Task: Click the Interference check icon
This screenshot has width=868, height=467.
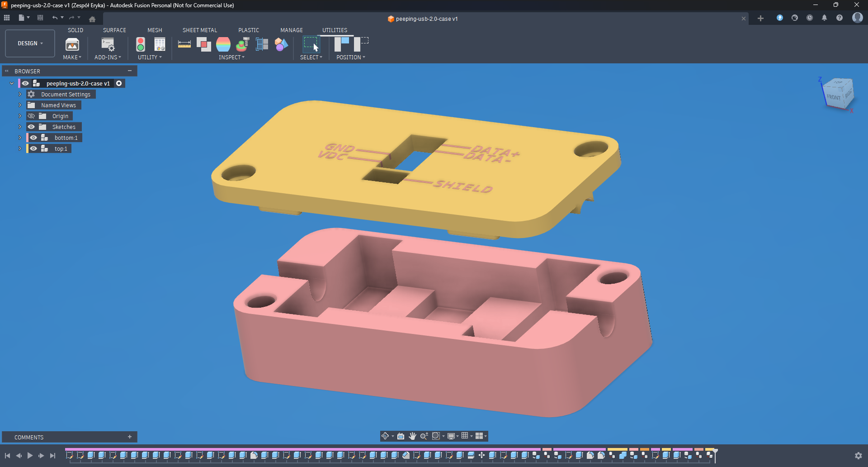Action: coord(204,44)
